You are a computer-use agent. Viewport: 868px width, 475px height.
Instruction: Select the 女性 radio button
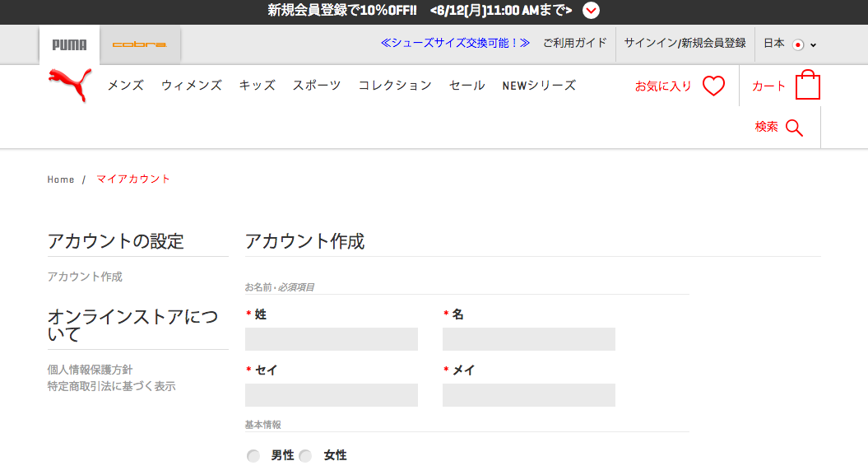305,455
